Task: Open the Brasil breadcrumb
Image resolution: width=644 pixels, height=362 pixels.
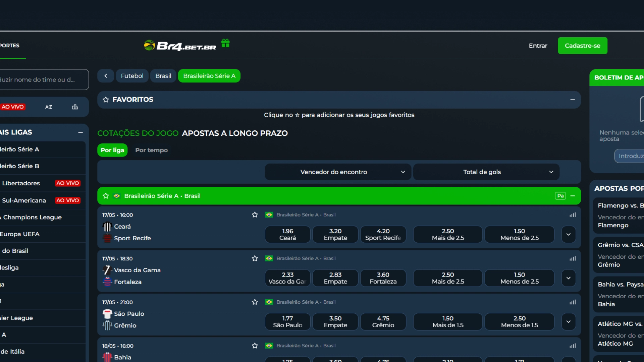Action: pyautogui.click(x=163, y=76)
